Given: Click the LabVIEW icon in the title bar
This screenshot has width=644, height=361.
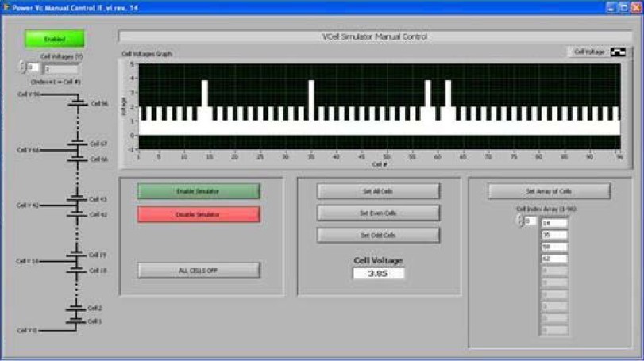Looking at the screenshot, I should 6,6.
